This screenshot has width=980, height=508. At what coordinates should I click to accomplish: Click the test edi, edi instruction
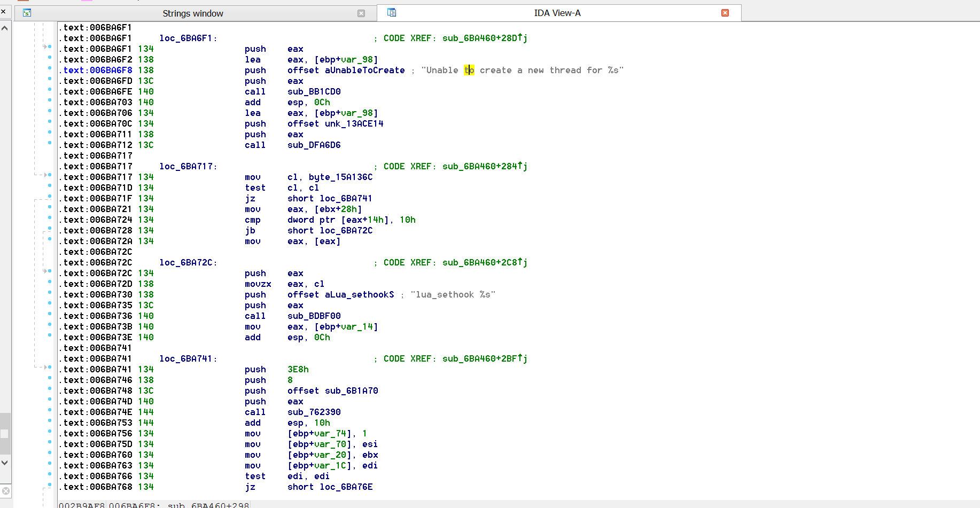287,476
